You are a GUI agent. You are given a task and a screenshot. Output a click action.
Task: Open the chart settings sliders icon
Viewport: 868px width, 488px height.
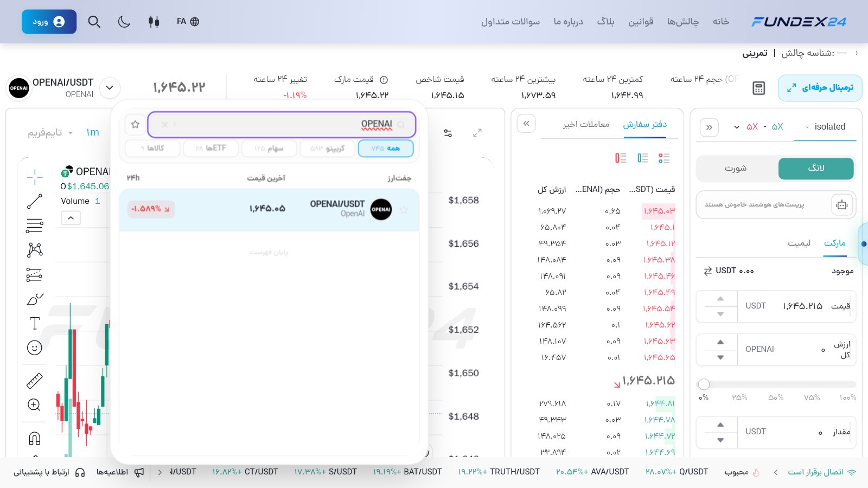pos(448,133)
